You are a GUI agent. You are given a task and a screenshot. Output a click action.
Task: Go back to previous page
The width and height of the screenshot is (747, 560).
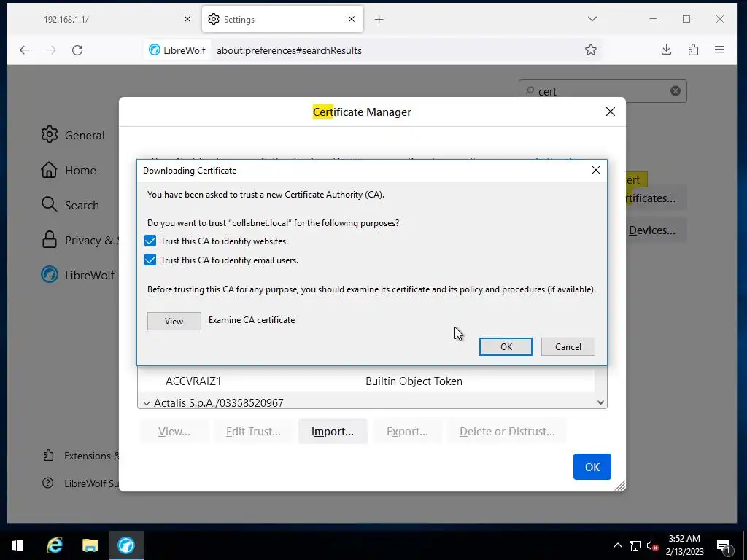point(25,50)
